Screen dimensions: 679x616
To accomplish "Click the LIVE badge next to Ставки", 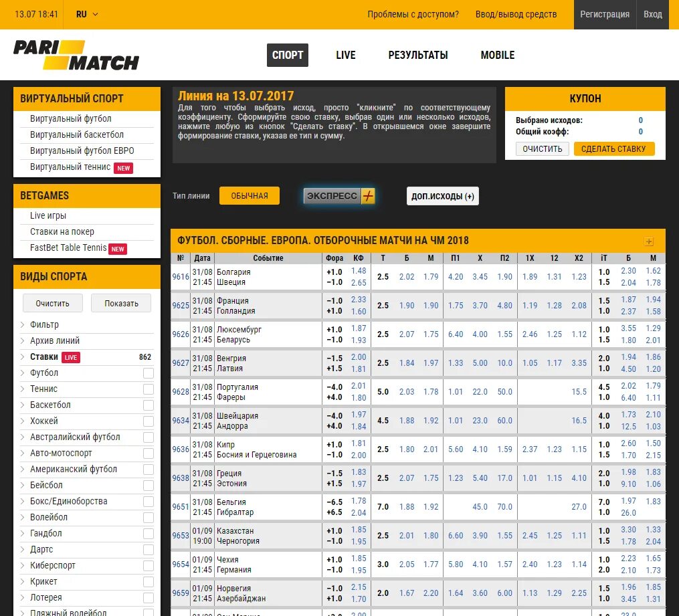I will coord(71,358).
